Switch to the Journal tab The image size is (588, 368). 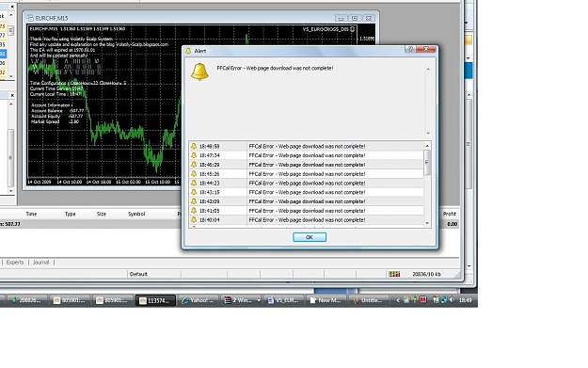pos(40,263)
